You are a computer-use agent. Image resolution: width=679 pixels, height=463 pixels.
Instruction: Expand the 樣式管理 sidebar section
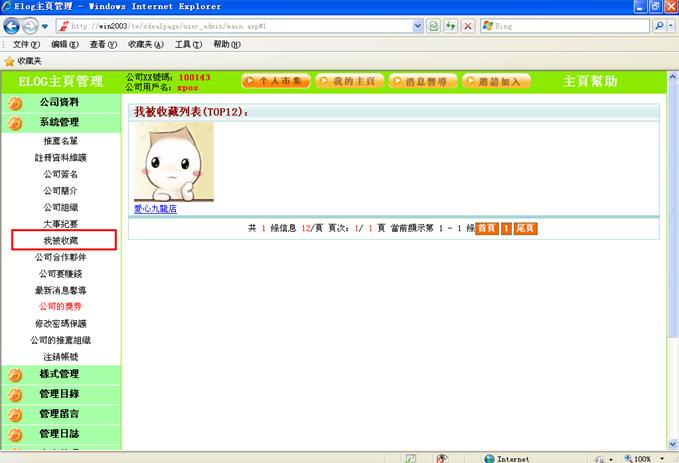pos(59,374)
